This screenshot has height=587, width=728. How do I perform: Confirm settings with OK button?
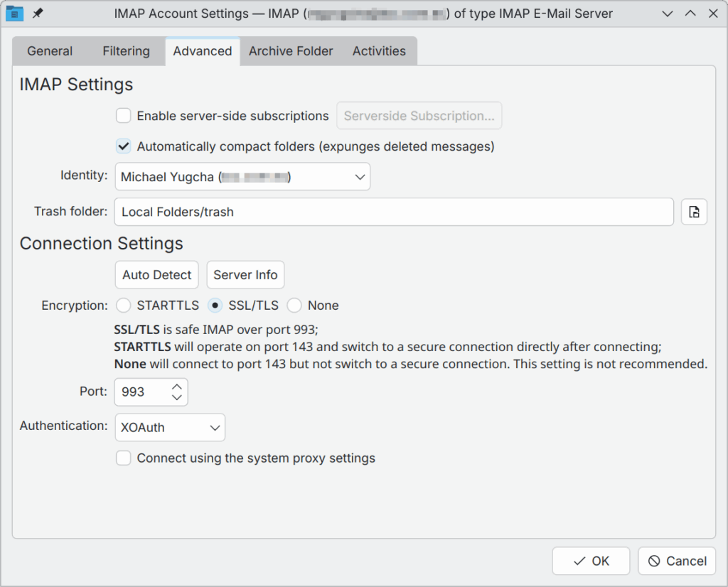pos(591,561)
